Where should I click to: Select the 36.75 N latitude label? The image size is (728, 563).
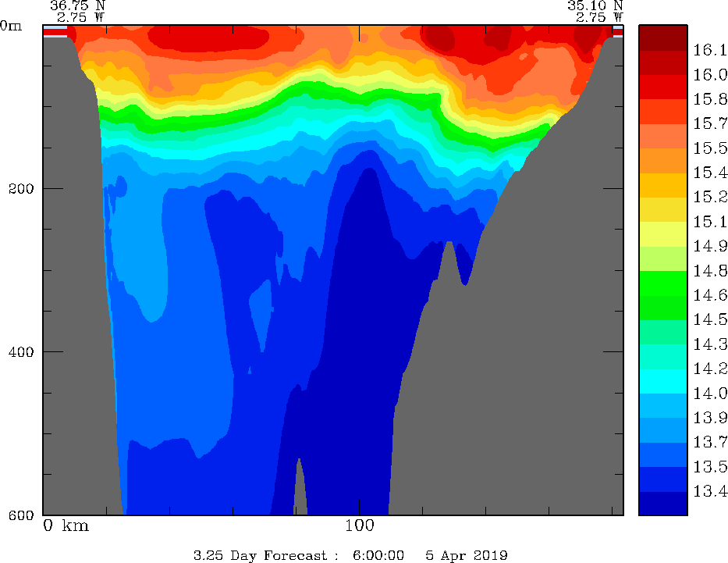[77, 5]
